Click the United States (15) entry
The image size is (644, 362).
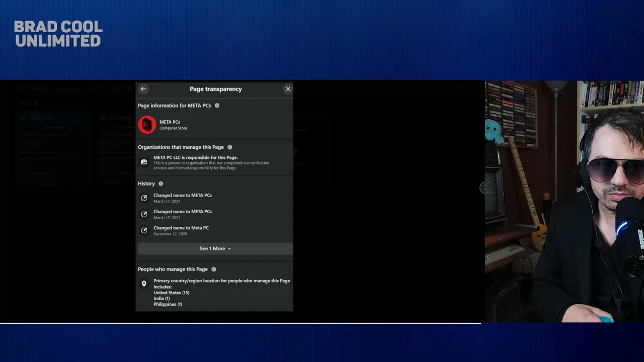coord(172,293)
